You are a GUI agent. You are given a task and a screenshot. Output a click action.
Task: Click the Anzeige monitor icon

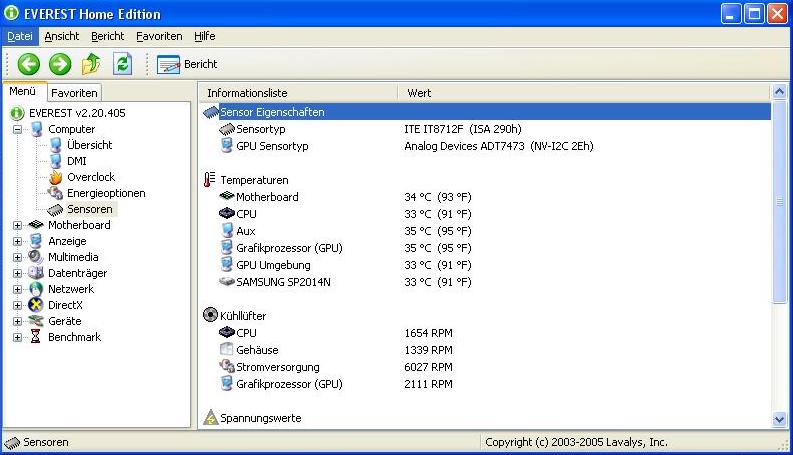36,241
